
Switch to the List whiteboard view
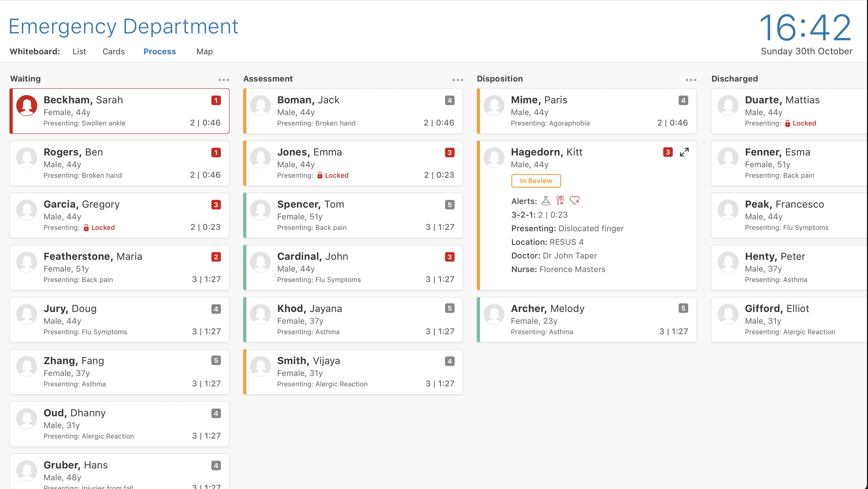click(x=79, y=51)
